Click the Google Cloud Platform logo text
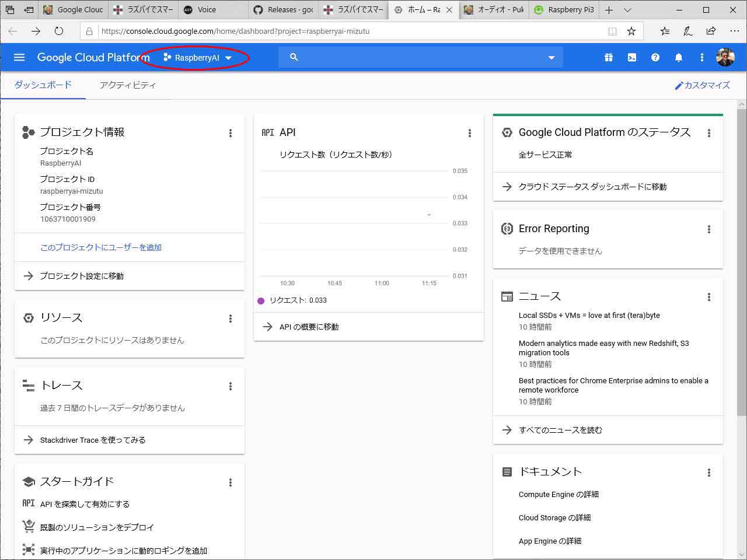 [93, 57]
